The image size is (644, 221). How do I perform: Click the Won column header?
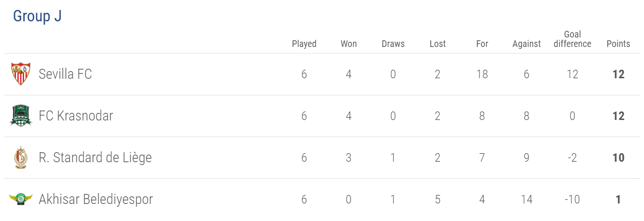point(349,44)
